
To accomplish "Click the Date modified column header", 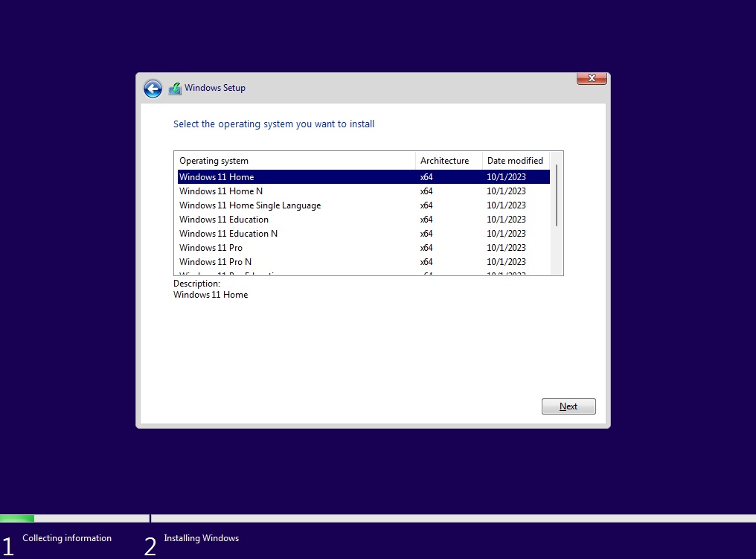I will [516, 161].
